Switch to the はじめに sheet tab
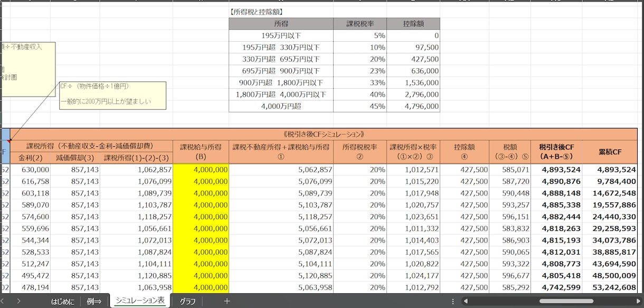The height and width of the screenshot is (308, 644). (63, 302)
